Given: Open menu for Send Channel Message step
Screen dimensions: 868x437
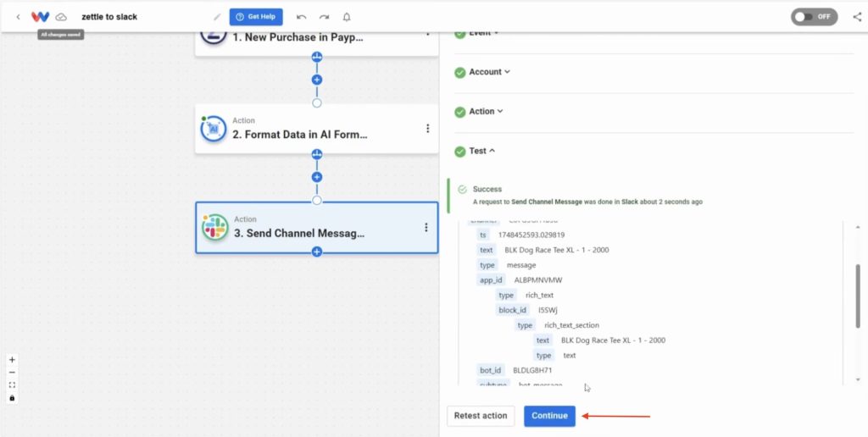Looking at the screenshot, I should click(426, 227).
